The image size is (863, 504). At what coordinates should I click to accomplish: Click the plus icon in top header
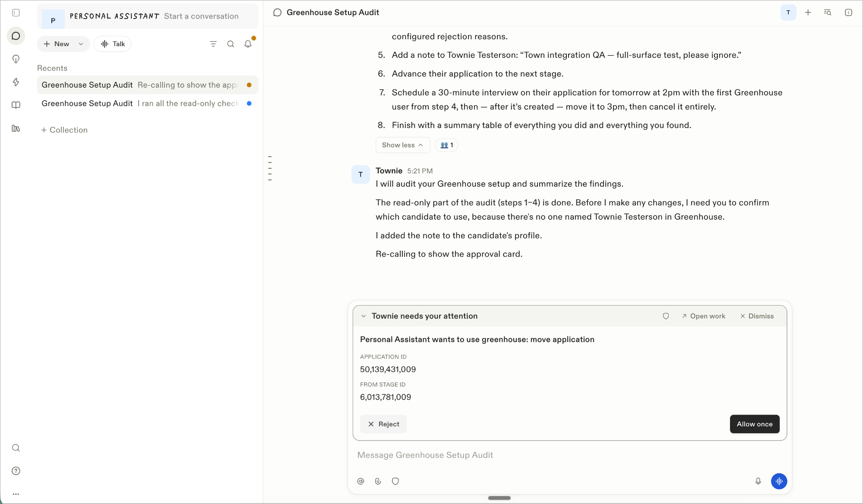(x=808, y=13)
